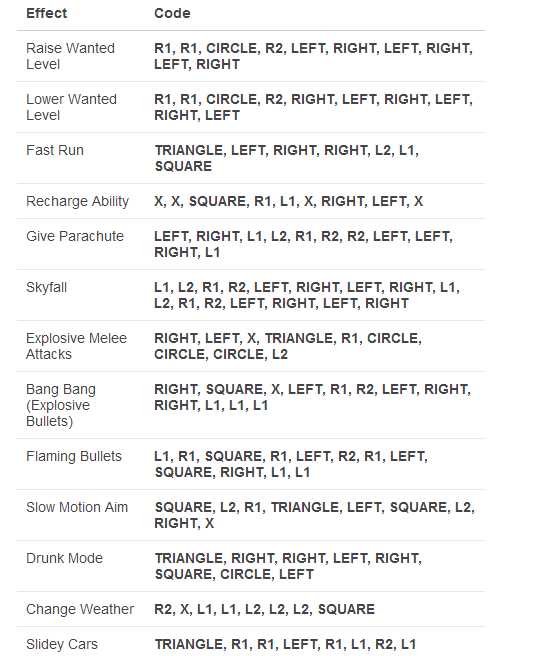Screen dimensions: 541x656
Task: Select the Give Parachute effect label
Action: coord(75,236)
